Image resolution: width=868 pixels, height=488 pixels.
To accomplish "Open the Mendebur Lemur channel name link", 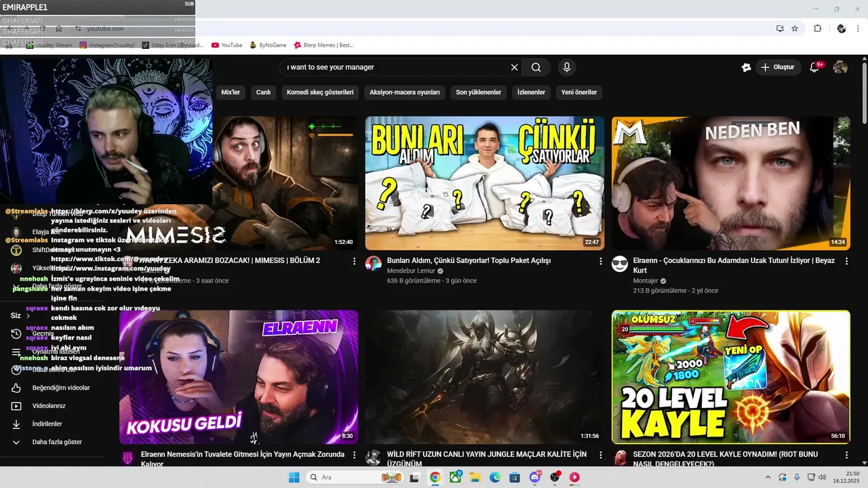I will pyautogui.click(x=411, y=271).
